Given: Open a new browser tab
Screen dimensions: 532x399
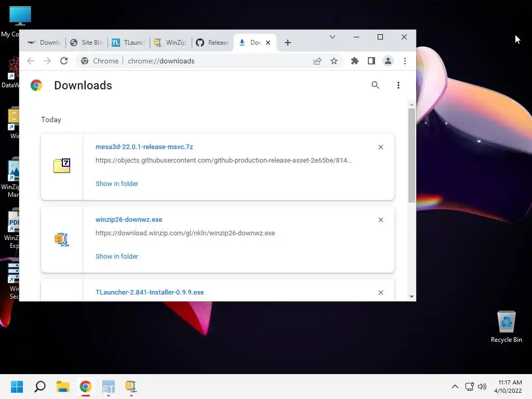Looking at the screenshot, I should (x=288, y=43).
